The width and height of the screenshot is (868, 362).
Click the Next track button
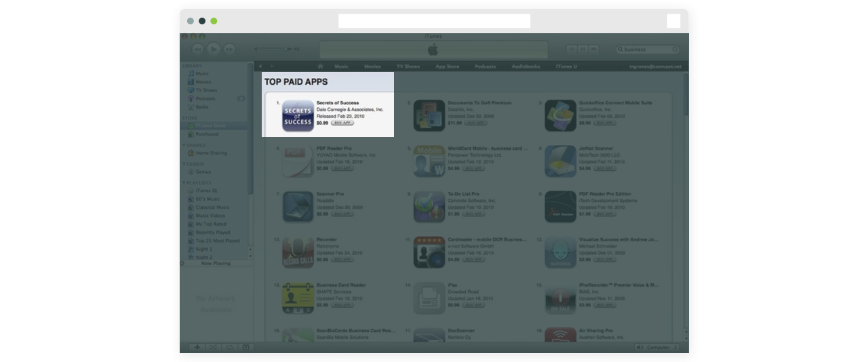230,49
